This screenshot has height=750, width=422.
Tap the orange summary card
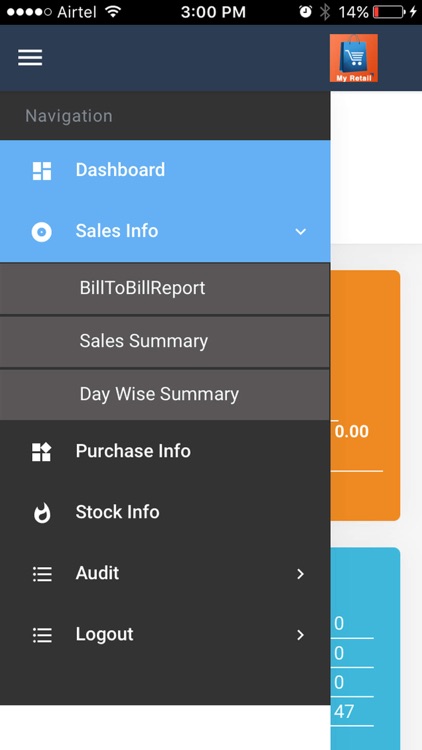(x=365, y=395)
